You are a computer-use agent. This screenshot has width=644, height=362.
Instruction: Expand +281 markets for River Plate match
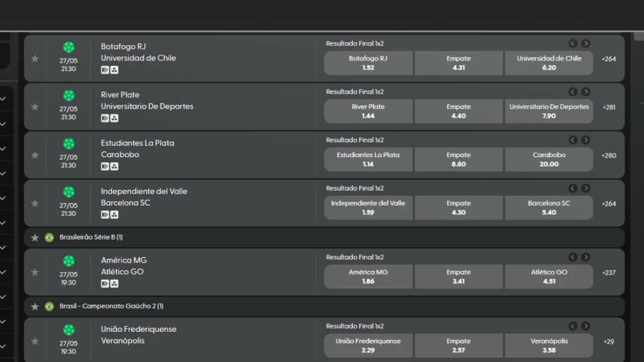(609, 107)
